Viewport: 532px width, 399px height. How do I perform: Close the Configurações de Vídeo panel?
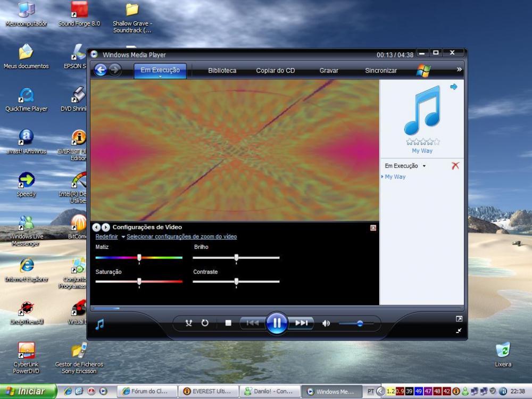(373, 228)
